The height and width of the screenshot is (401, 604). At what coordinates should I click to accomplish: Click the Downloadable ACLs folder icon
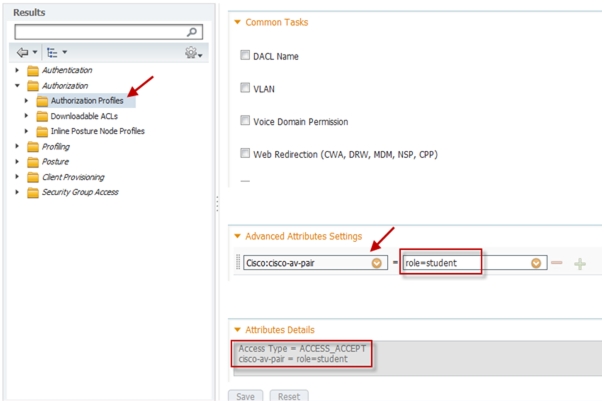coord(42,116)
